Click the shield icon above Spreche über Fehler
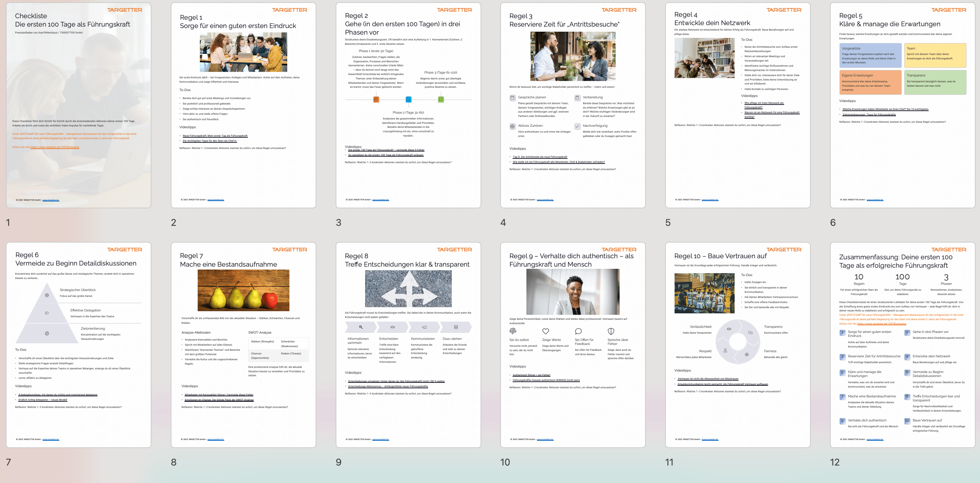This screenshot has width=980, height=483. click(x=611, y=331)
